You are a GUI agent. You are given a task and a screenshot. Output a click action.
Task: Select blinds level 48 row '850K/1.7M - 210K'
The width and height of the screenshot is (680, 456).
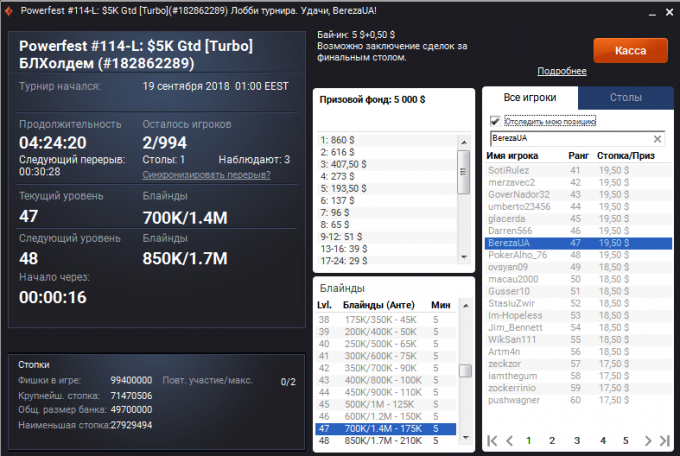386,441
